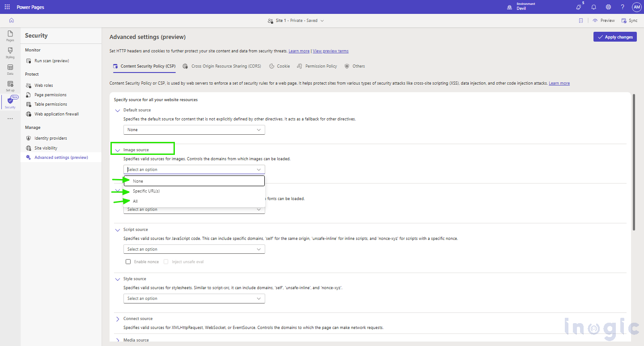Switch to the Others tab
The image size is (644, 346).
[x=355, y=66]
